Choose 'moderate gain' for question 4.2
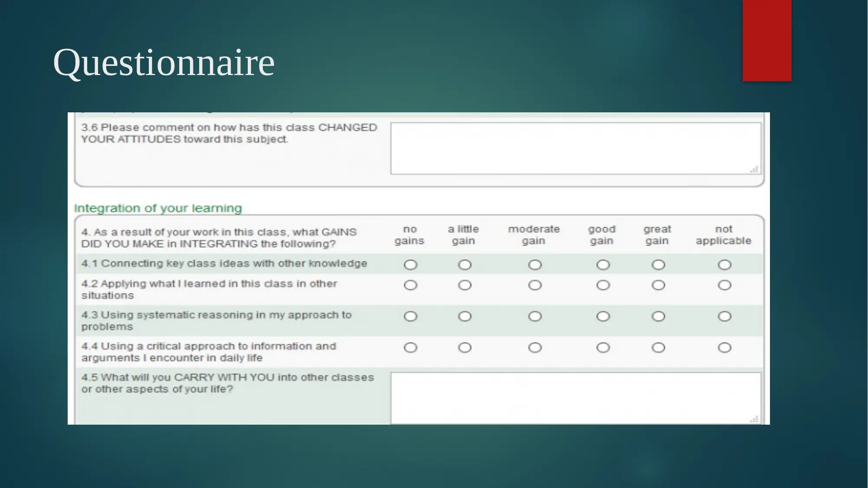The image size is (868, 488). point(535,285)
